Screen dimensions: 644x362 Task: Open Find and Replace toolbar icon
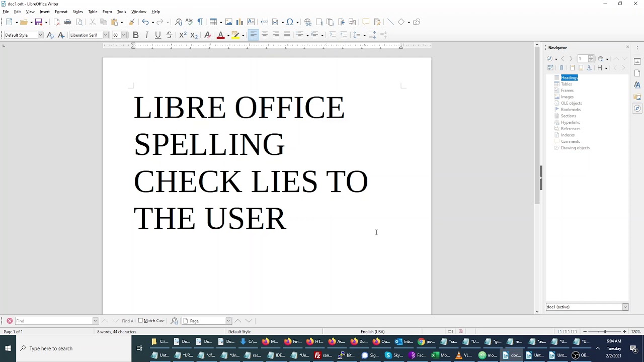tap(178, 22)
